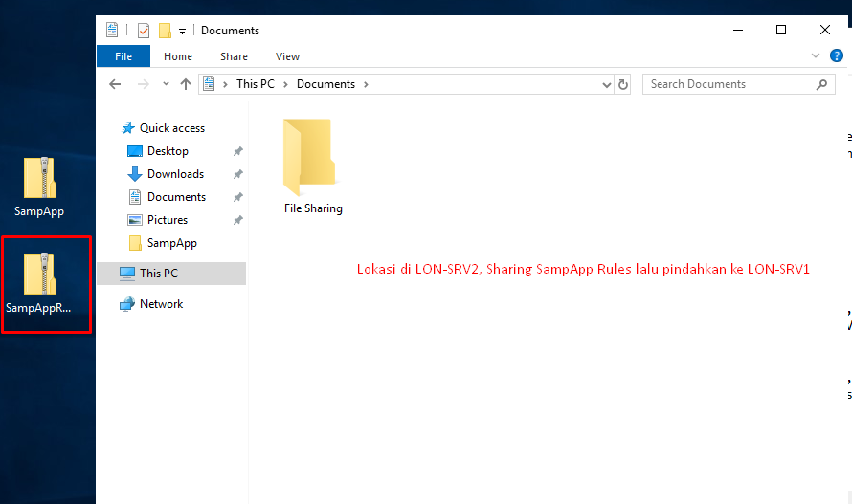
Task: Close the Documents window
Action: tap(825, 30)
